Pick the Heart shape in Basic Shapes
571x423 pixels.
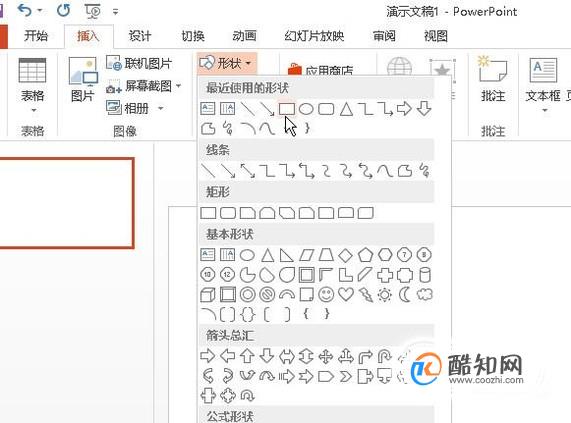[346, 294]
